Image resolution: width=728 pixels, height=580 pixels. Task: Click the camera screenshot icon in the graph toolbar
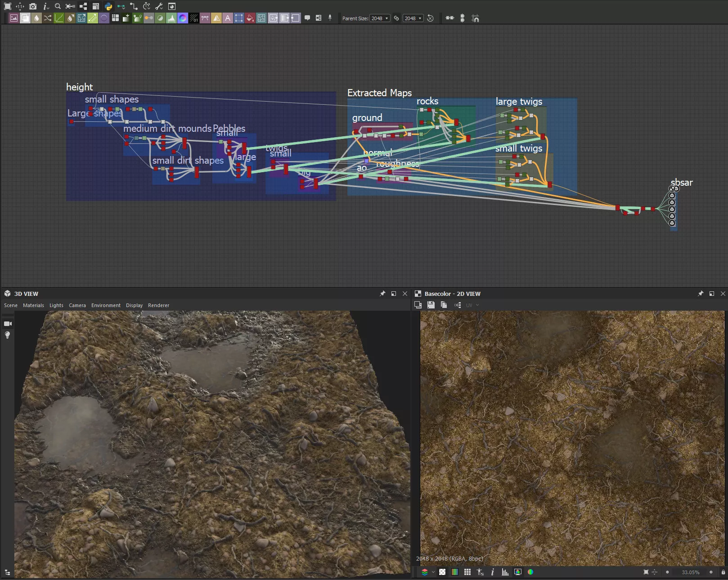pyautogui.click(x=33, y=6)
